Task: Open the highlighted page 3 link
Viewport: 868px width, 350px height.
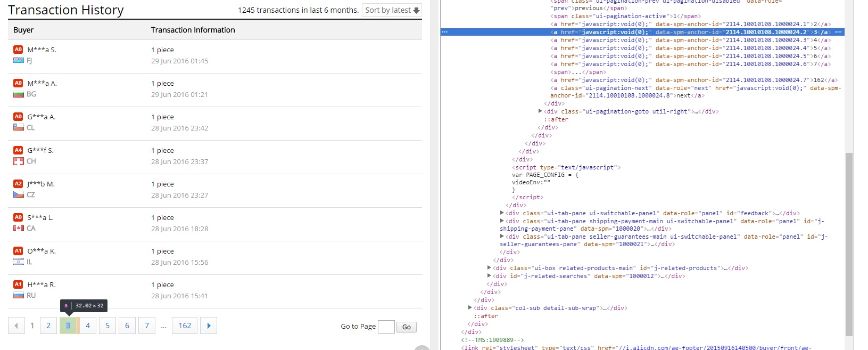Action: pos(68,325)
